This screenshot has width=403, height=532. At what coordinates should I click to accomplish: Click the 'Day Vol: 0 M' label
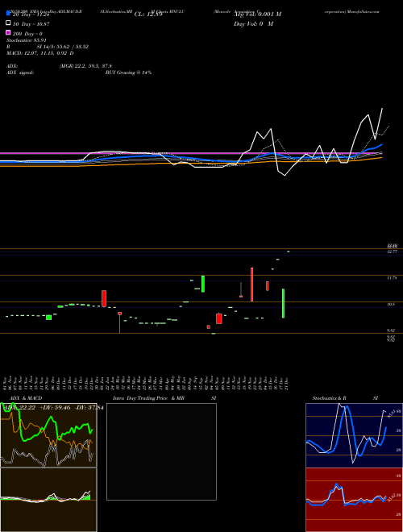click(253, 24)
